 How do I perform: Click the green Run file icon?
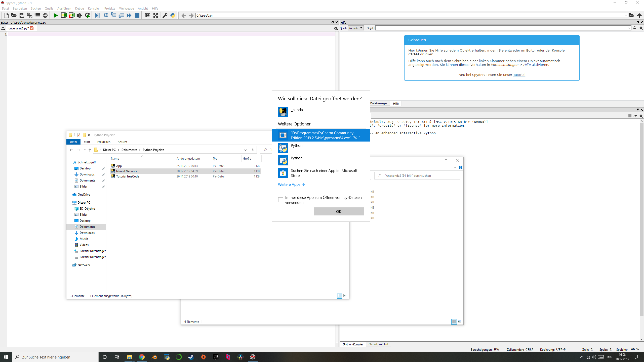56,16
